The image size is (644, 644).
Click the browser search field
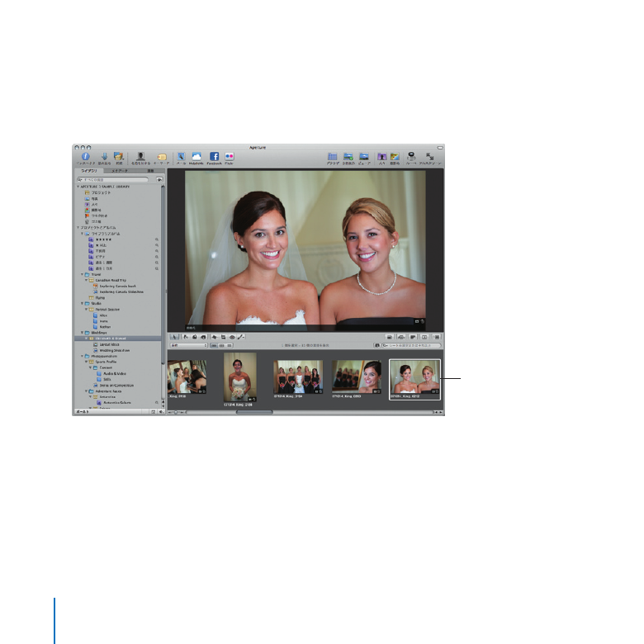(x=412, y=345)
